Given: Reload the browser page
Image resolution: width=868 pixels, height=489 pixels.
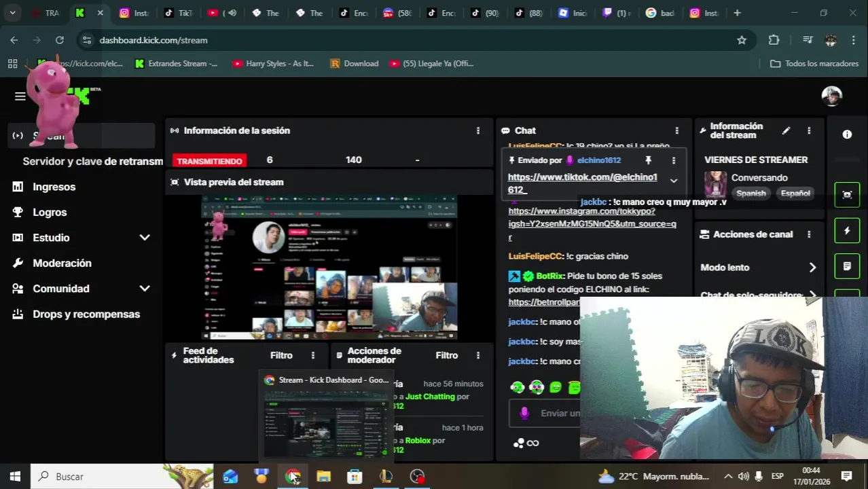Looking at the screenshot, I should pyautogui.click(x=60, y=40).
